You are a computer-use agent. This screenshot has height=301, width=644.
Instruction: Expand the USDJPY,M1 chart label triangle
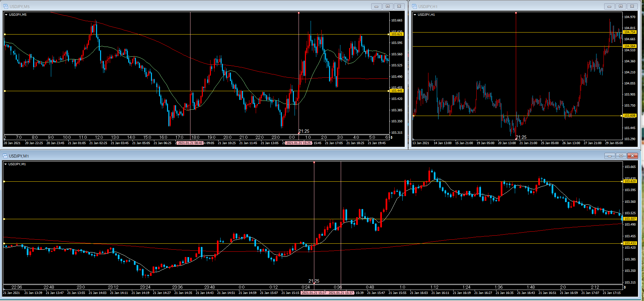6,164
